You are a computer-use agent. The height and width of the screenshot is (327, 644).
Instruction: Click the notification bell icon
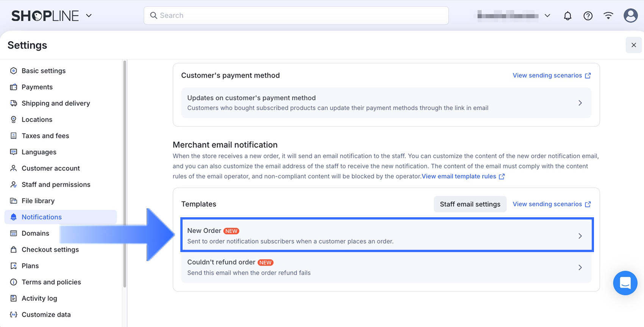point(567,16)
